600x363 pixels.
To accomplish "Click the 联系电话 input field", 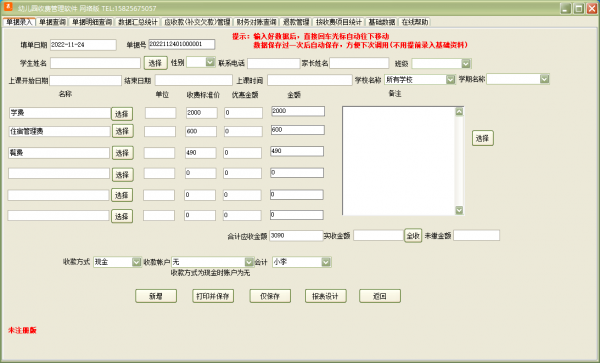I will click(273, 63).
